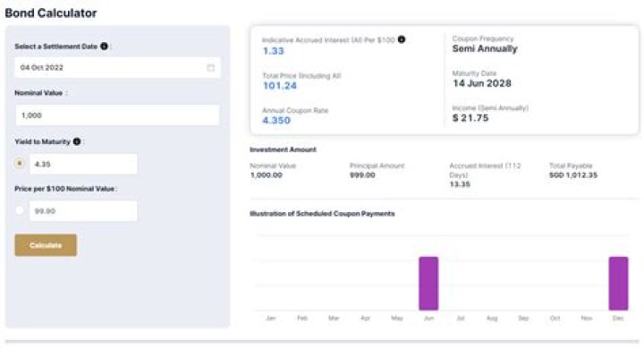Select the Illustration of Scheduled Coupon Payments heading
The width and height of the screenshot is (644, 348).
(322, 214)
